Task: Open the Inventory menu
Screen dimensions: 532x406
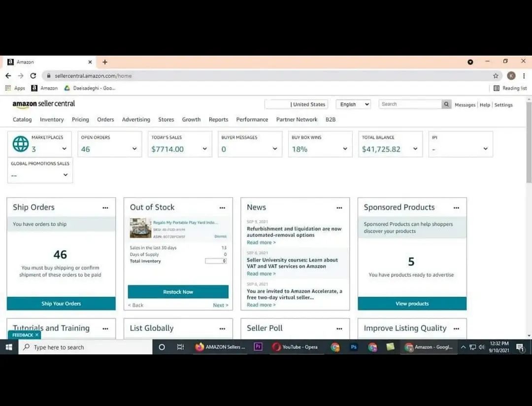Action: (x=52, y=120)
